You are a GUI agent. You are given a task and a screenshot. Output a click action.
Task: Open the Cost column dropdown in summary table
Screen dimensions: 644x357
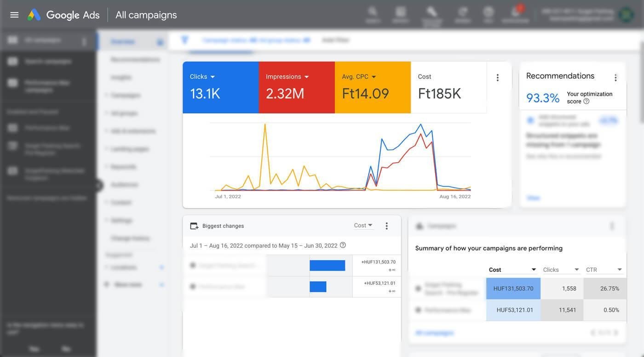click(513, 270)
